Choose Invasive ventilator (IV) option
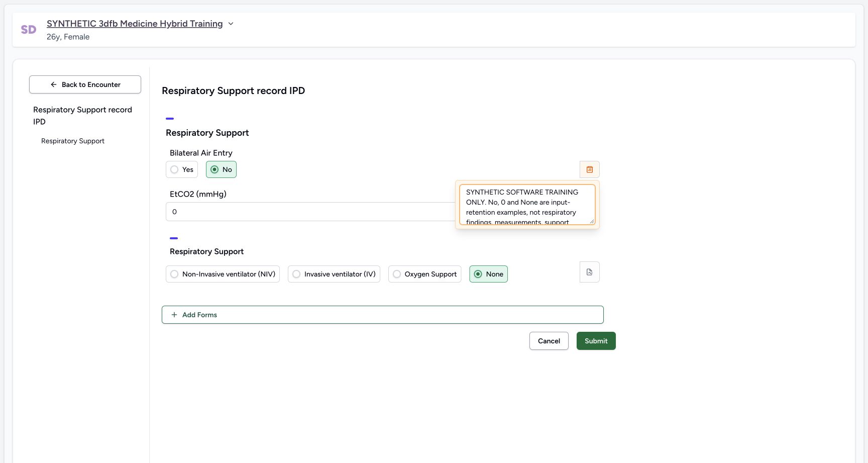This screenshot has height=463, width=868. pyautogui.click(x=334, y=274)
